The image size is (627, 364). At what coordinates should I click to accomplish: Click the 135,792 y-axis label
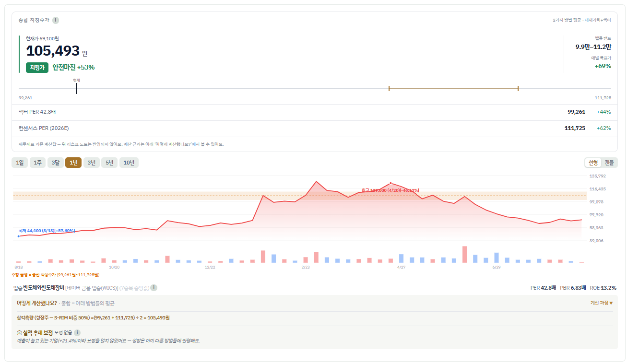(598, 176)
